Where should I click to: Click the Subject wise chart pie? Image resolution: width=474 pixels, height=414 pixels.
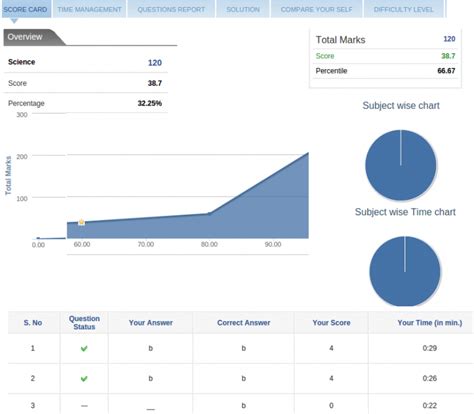click(x=401, y=165)
